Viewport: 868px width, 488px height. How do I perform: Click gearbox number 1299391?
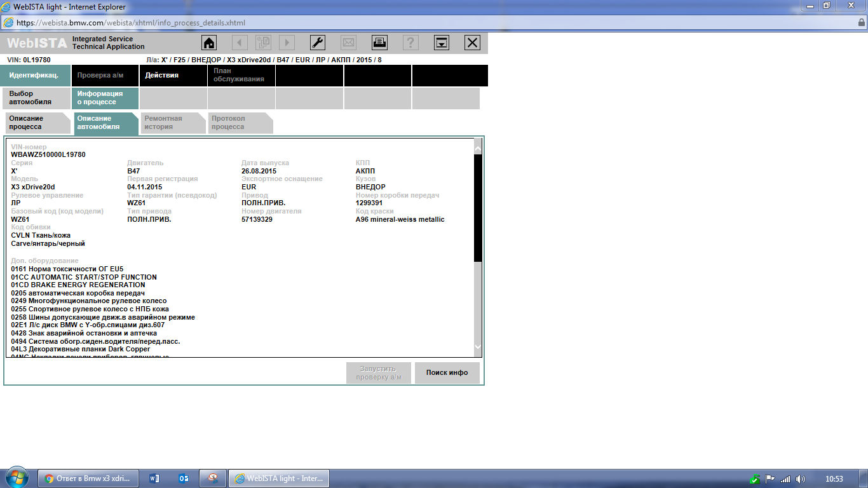pyautogui.click(x=369, y=203)
